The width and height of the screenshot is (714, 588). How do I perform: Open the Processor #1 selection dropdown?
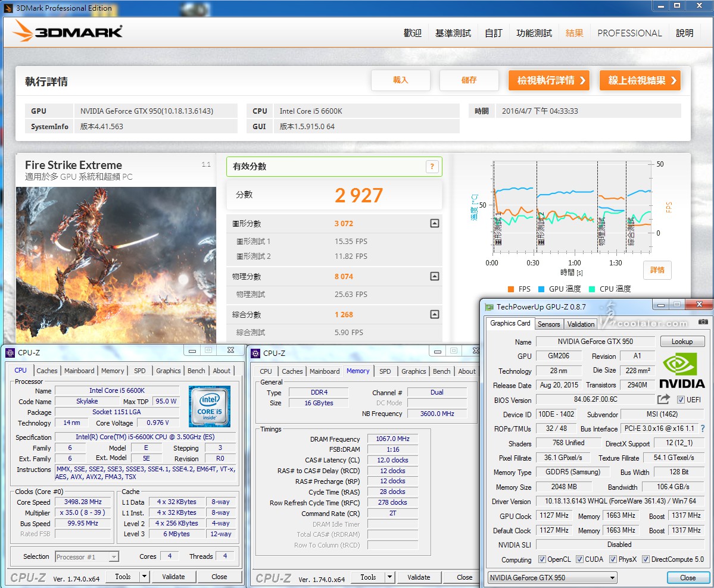[x=87, y=556]
